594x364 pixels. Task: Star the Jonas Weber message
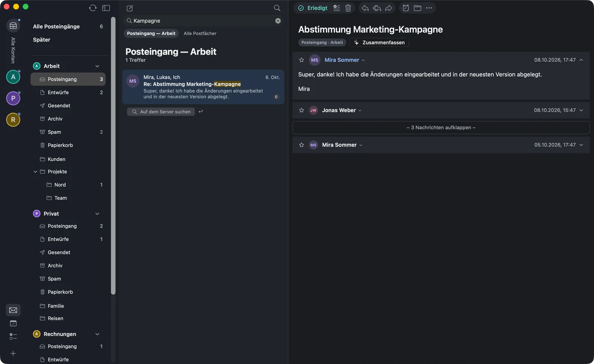301,110
